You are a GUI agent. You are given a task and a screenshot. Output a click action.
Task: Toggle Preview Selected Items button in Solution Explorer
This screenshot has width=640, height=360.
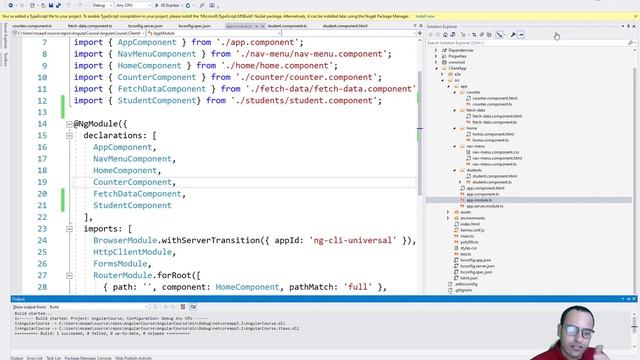coord(521,35)
